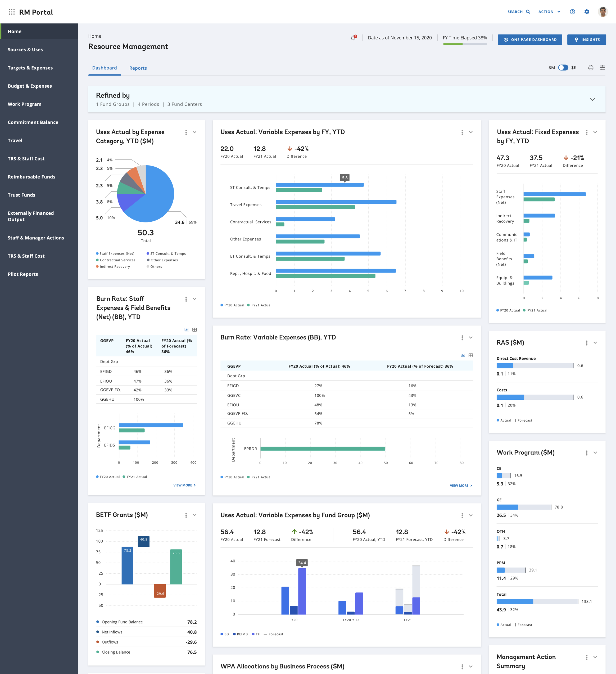Switch Burn Rate Staff Expenses to chart view
616x674 pixels.
(187, 329)
